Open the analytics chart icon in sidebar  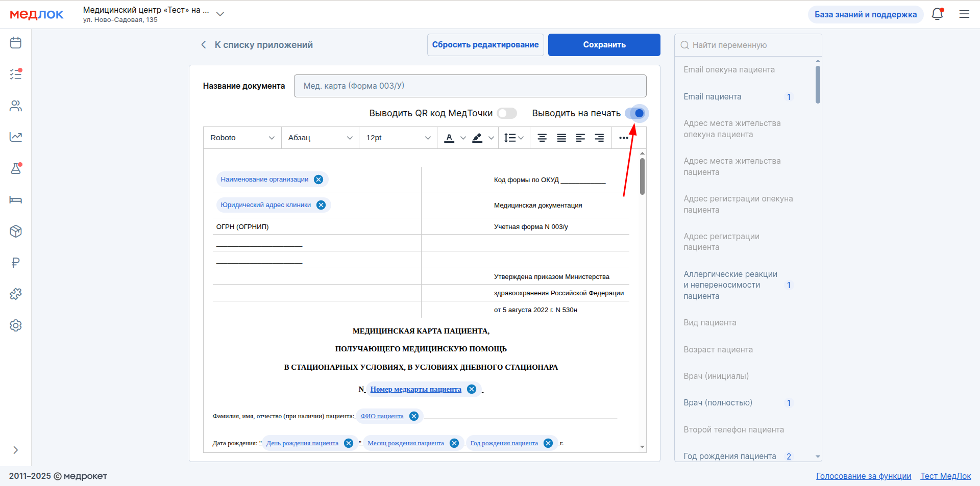[x=16, y=137]
